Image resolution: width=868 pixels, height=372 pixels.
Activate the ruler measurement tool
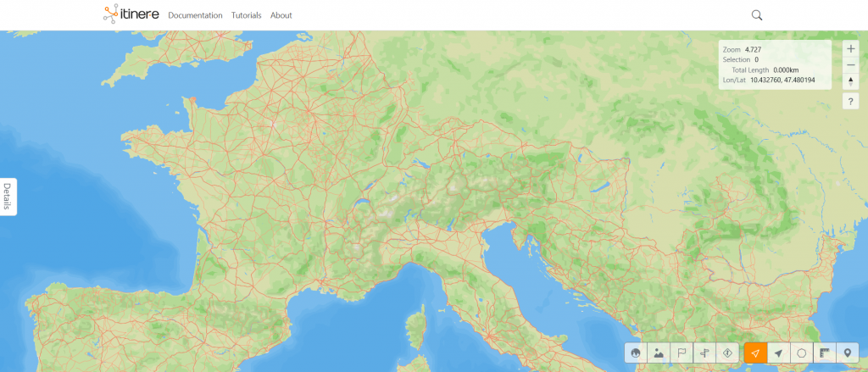[824, 353]
